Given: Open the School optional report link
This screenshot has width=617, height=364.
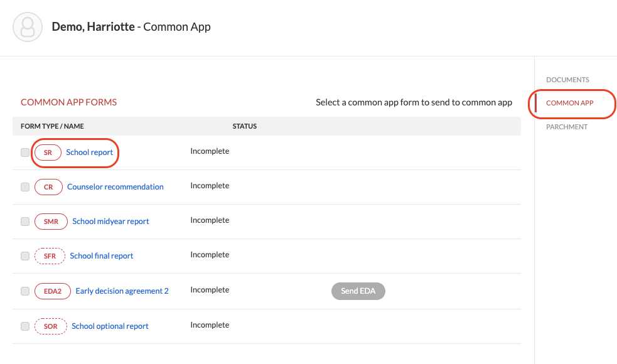Looking at the screenshot, I should 110,326.
